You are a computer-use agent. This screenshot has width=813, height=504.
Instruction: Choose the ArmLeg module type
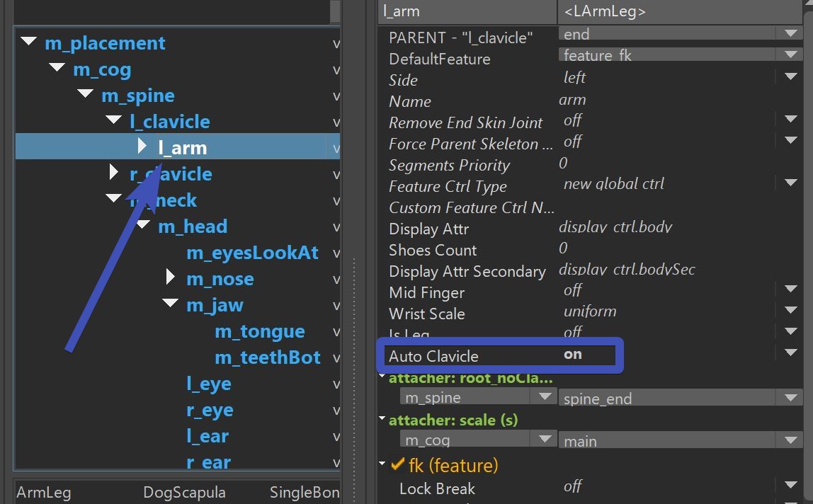point(44,492)
